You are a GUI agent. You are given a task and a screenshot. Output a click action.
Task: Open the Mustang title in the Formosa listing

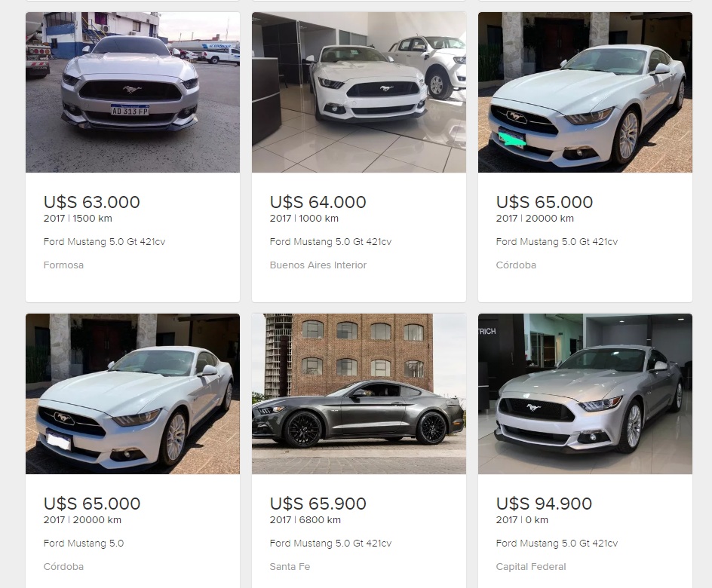[x=104, y=242]
